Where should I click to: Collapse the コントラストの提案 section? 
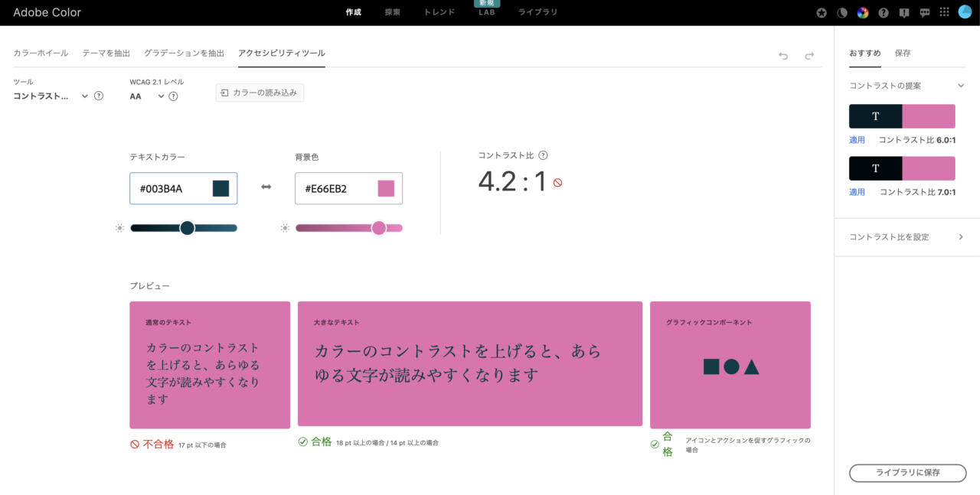pos(960,86)
